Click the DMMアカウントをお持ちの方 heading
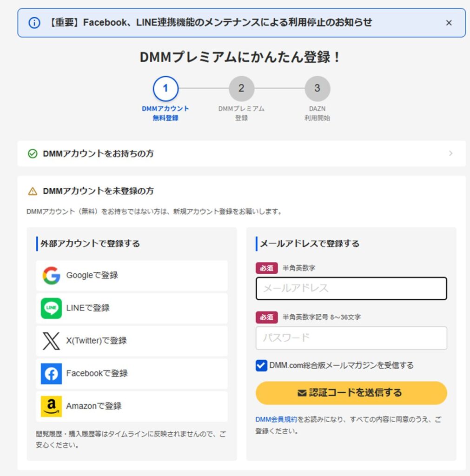 (98, 153)
